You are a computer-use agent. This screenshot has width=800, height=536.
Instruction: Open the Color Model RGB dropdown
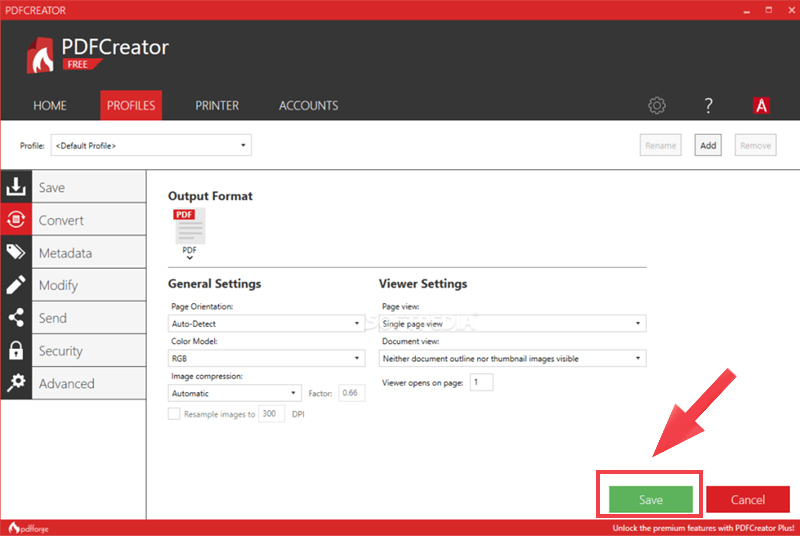266,358
